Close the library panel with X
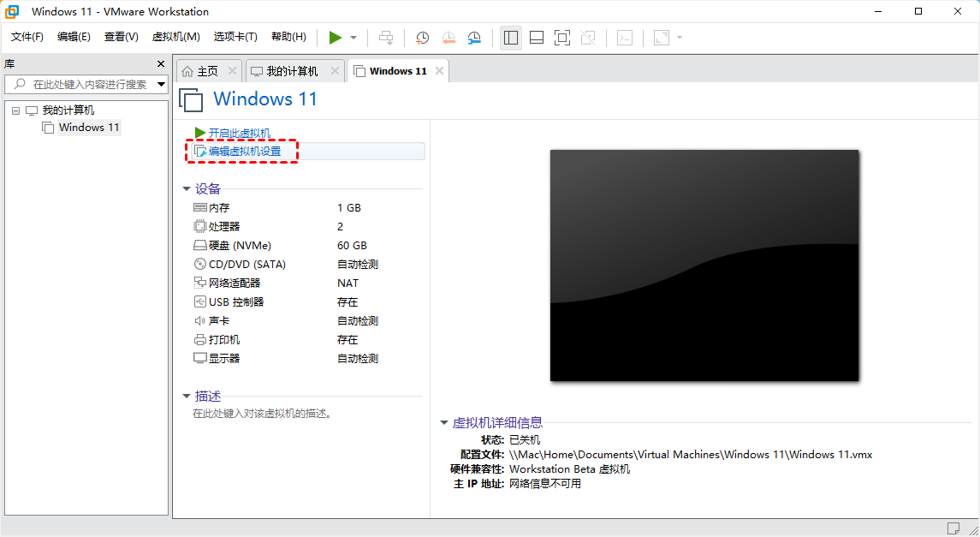This screenshot has height=537, width=980. point(161,64)
